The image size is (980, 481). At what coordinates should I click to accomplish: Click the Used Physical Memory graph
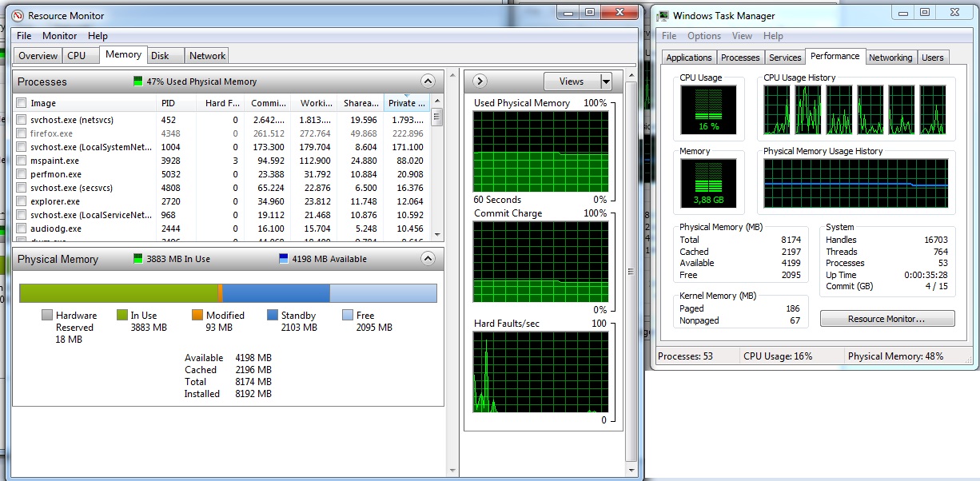point(540,151)
